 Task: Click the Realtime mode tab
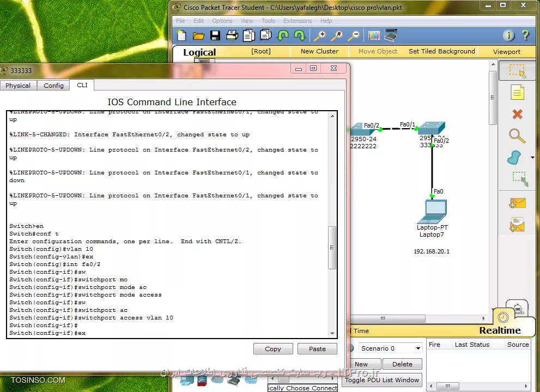pyautogui.click(x=500, y=330)
